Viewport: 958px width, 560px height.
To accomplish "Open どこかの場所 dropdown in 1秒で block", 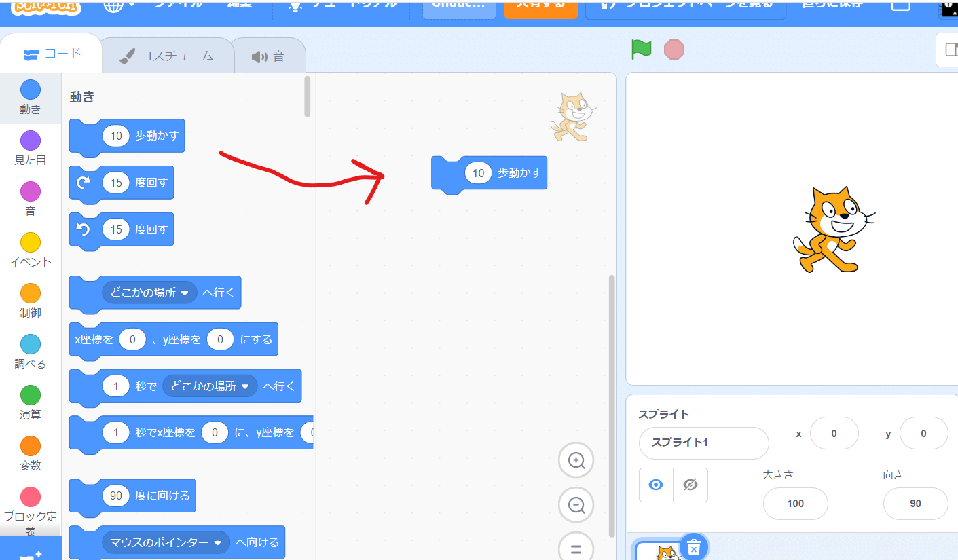I will click(x=210, y=386).
